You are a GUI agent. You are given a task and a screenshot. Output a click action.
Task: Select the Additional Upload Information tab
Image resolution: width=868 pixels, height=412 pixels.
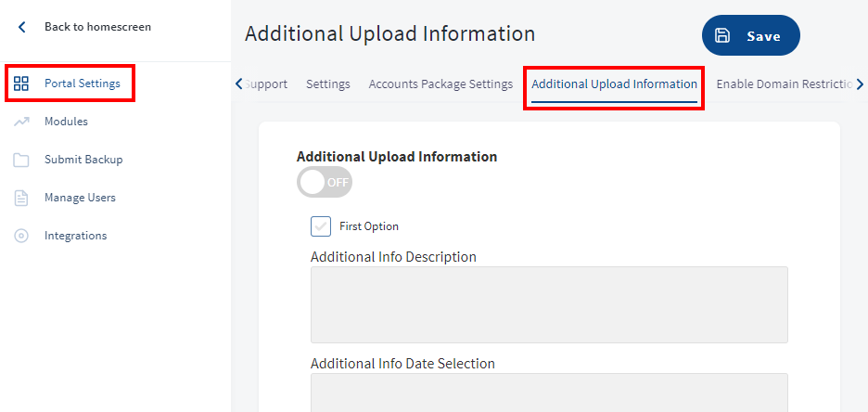click(614, 84)
